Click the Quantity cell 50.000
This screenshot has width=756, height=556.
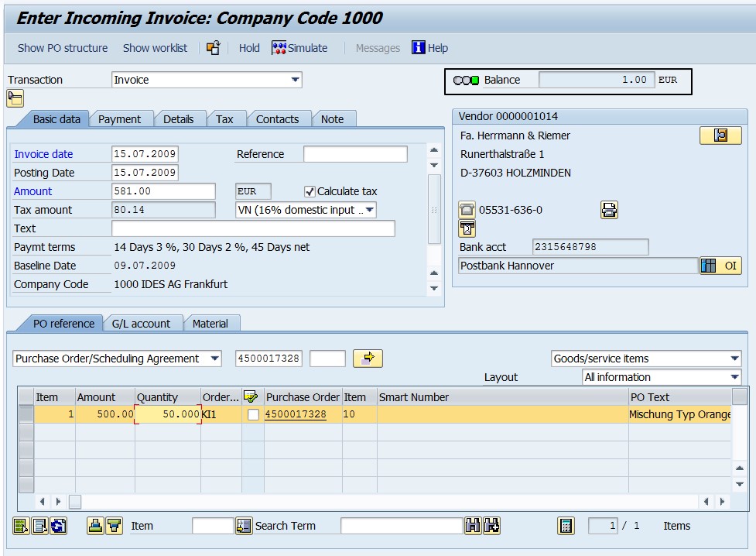pyautogui.click(x=168, y=414)
